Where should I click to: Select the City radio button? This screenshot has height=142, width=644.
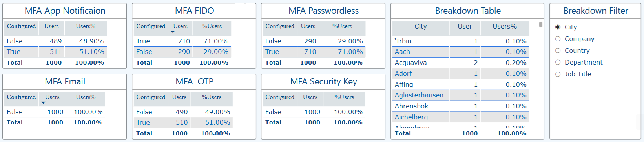558,27
